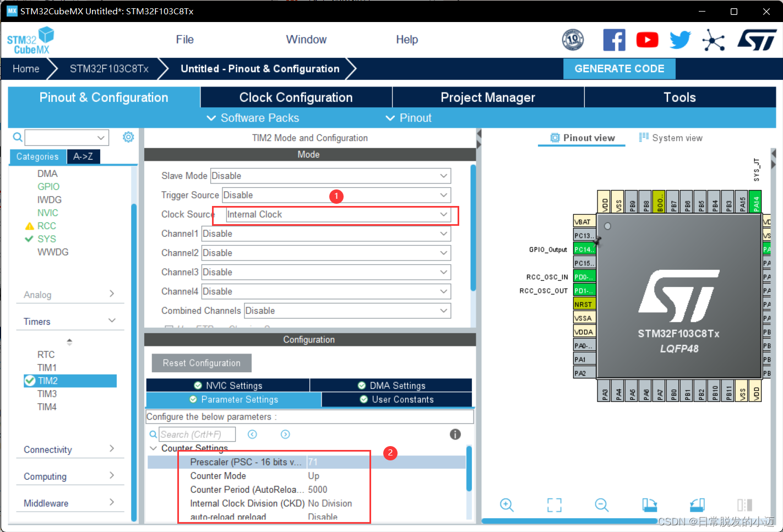Open the DMA Settings tab
This screenshot has height=532, width=783.
[x=391, y=386]
